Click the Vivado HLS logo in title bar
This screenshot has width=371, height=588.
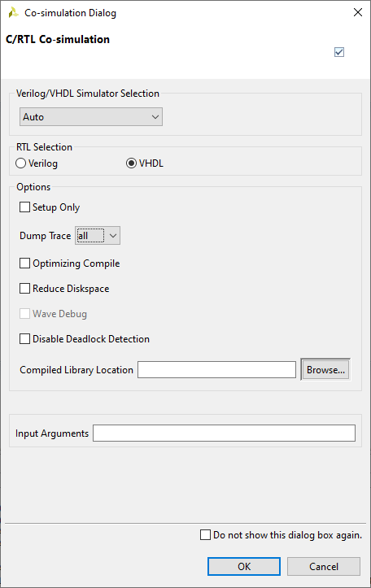pos(13,12)
